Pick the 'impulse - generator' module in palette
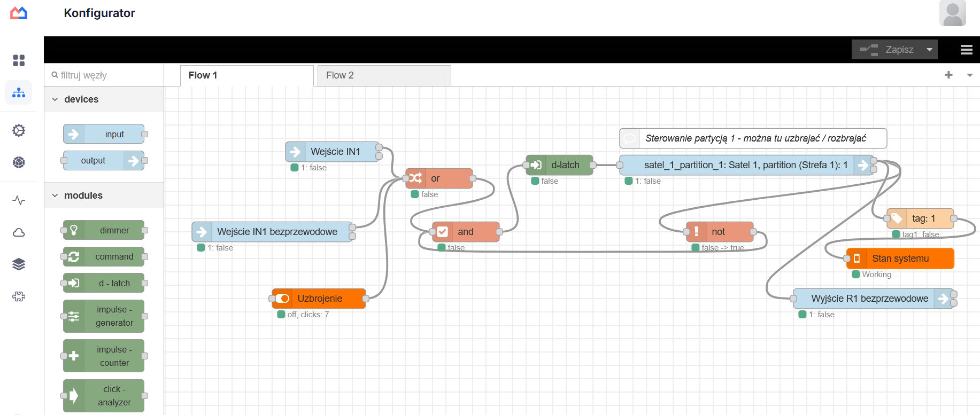The image size is (980, 415). point(104,316)
